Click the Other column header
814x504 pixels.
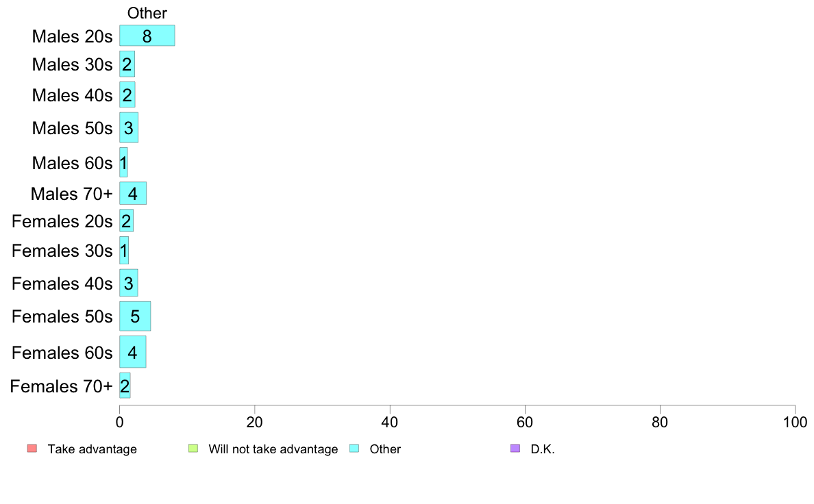(147, 13)
